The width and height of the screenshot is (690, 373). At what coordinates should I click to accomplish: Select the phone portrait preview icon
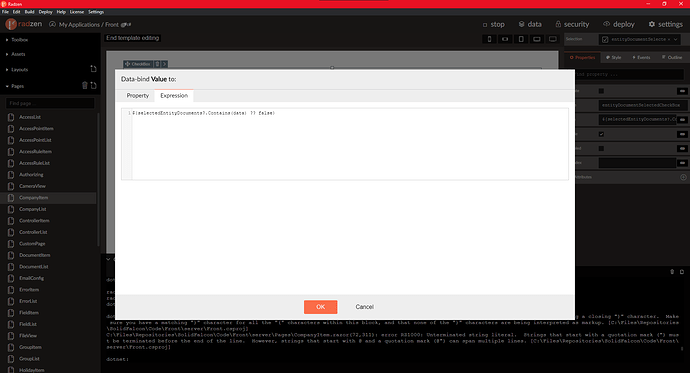pos(489,39)
